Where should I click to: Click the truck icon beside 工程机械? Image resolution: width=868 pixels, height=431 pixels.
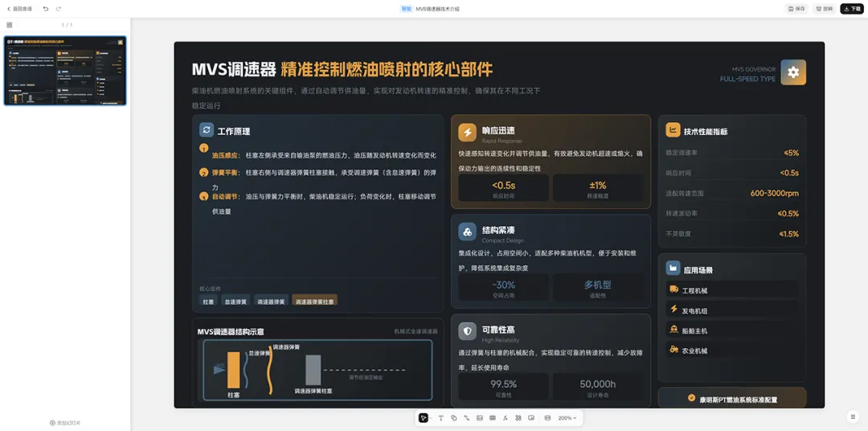(674, 289)
